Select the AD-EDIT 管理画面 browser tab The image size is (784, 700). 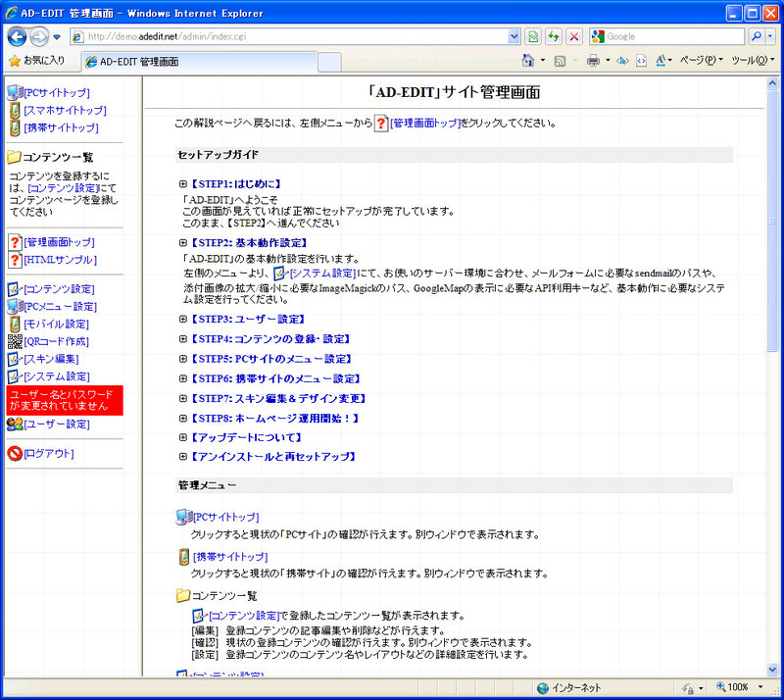199,62
